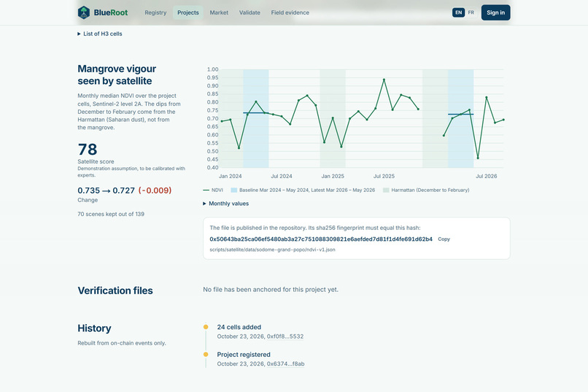This screenshot has height=392, width=588.
Task: Expand the List of H3 cells
Action: point(100,34)
